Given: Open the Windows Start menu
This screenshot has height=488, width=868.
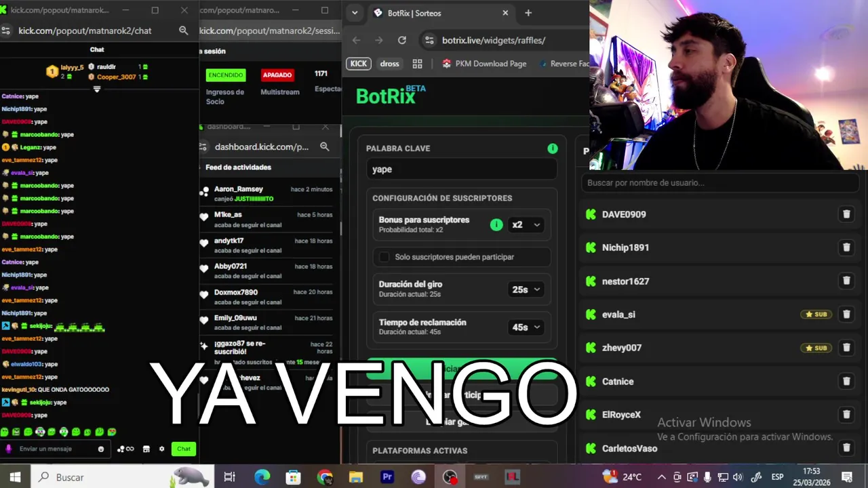Looking at the screenshot, I should [15, 477].
